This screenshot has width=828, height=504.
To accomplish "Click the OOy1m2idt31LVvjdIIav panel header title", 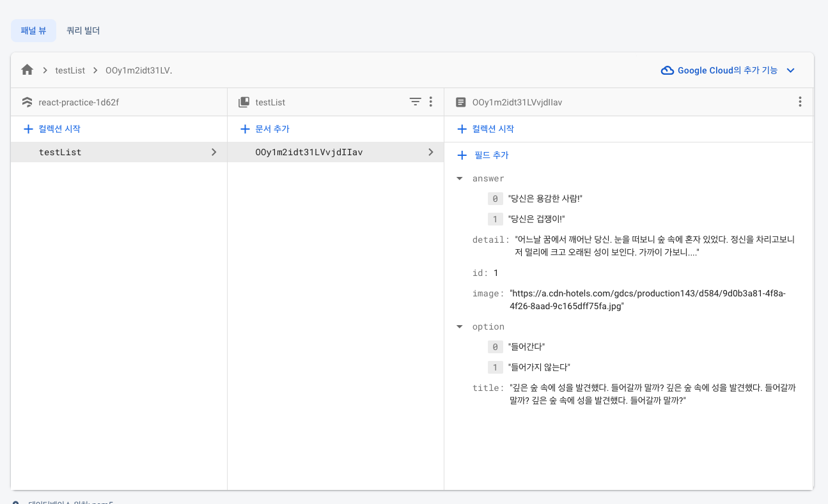I will click(517, 102).
